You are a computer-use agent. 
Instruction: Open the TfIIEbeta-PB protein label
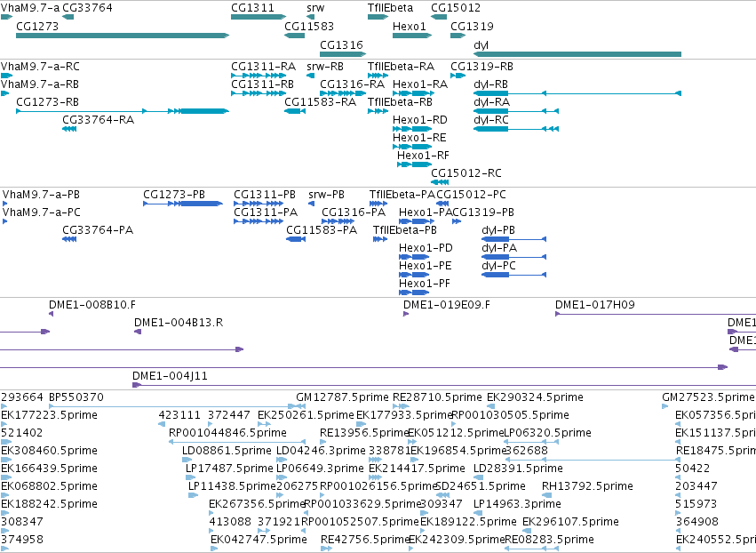pyautogui.click(x=405, y=230)
